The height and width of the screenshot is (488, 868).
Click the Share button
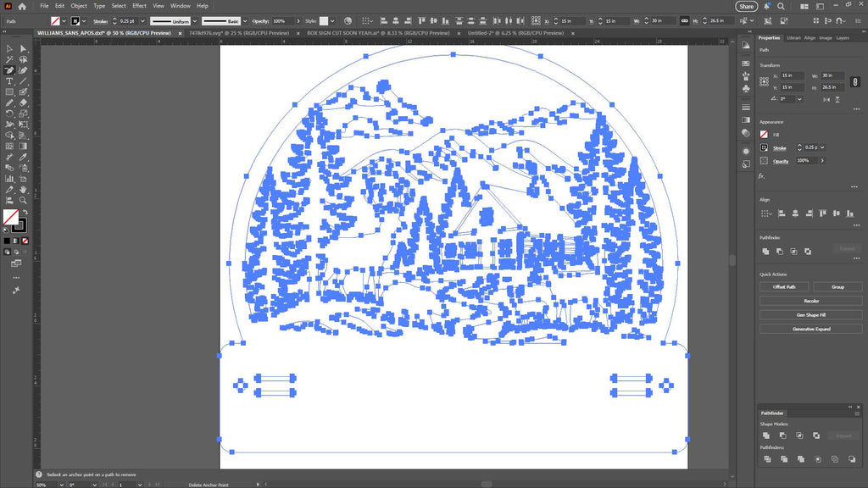(746, 6)
